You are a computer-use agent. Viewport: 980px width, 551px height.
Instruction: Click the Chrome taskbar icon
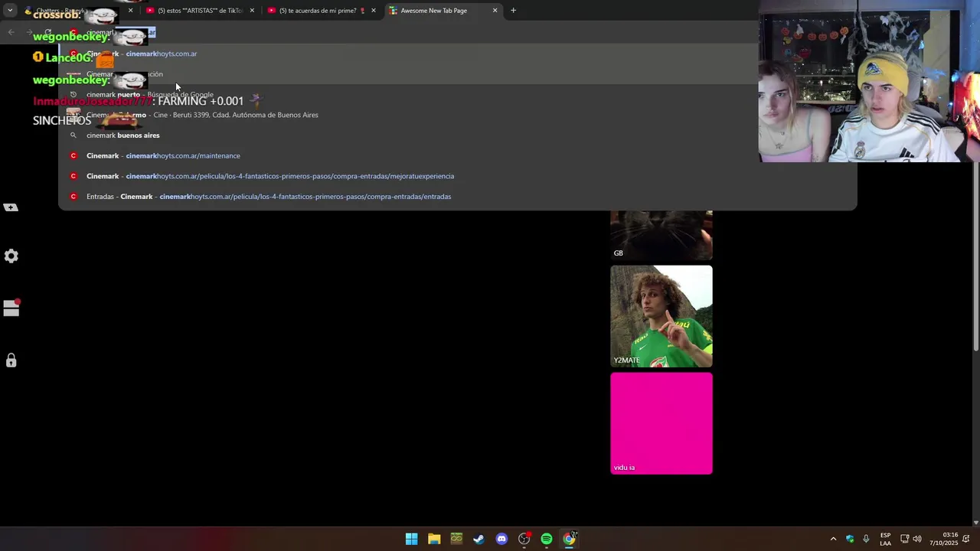[570, 539]
